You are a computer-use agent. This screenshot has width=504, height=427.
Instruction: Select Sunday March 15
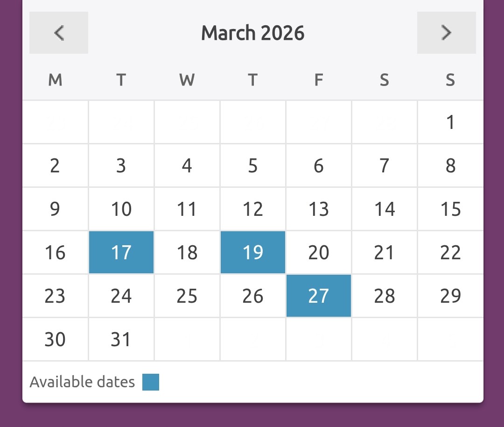pyautogui.click(x=450, y=209)
